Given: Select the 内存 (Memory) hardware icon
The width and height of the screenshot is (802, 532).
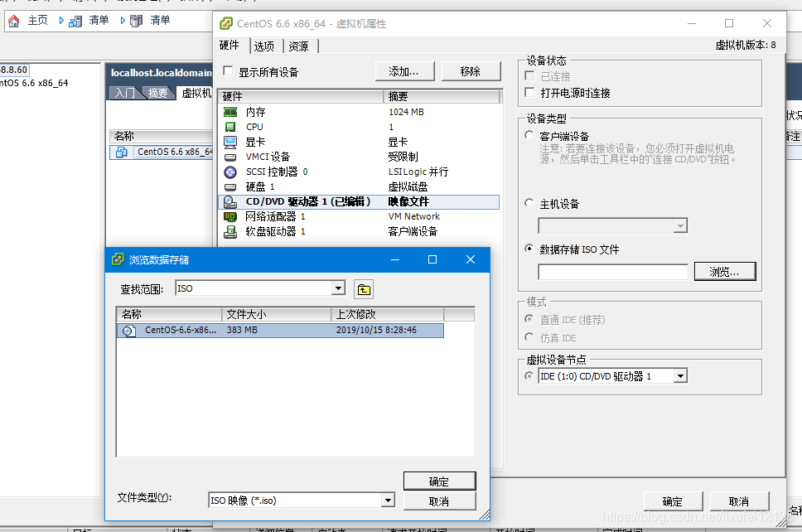Looking at the screenshot, I should coord(229,112).
